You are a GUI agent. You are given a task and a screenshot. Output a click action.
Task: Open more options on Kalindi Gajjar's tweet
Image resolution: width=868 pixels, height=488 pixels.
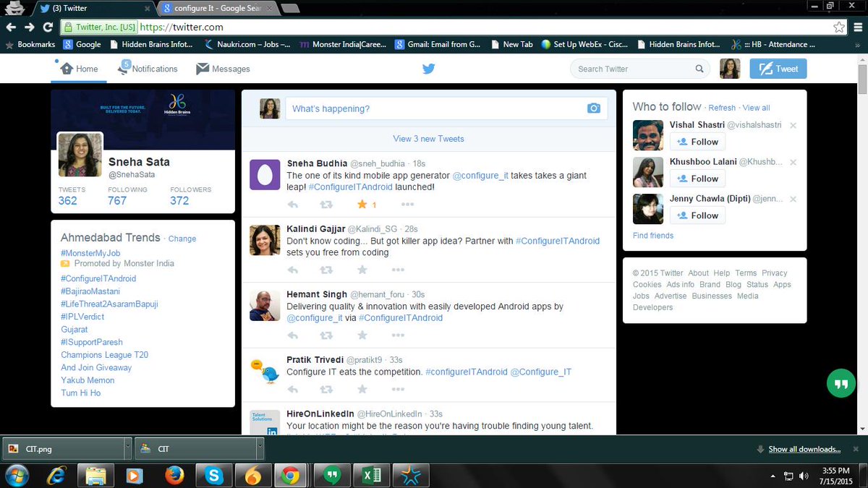[398, 270]
